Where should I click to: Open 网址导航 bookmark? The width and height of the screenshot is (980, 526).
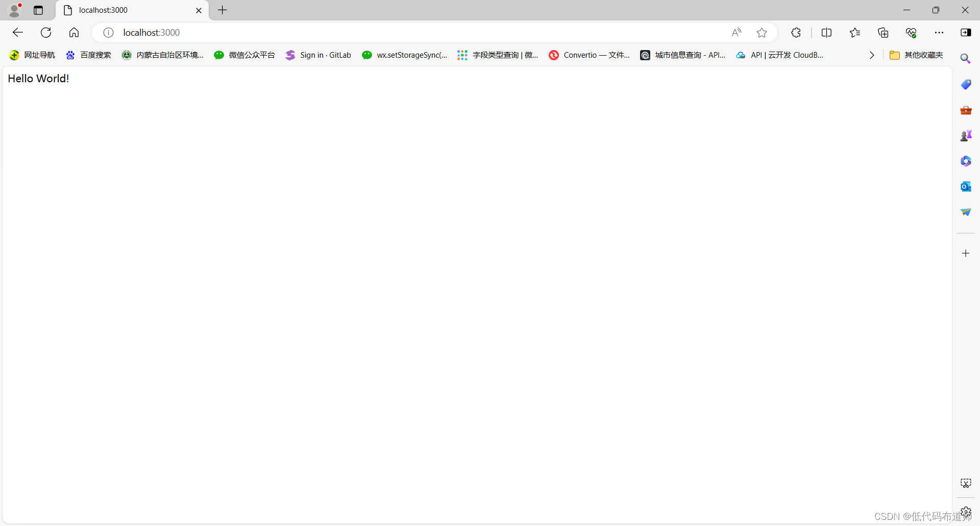click(x=32, y=55)
